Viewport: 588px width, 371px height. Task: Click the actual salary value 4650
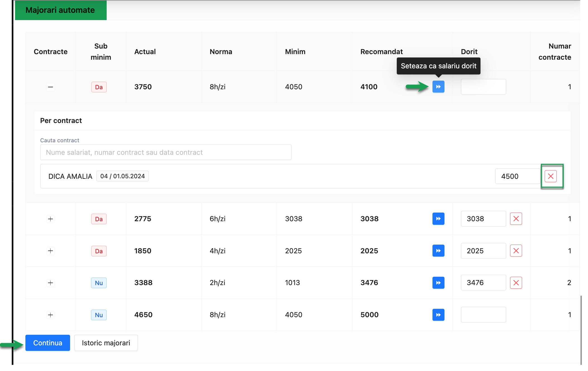click(x=143, y=315)
